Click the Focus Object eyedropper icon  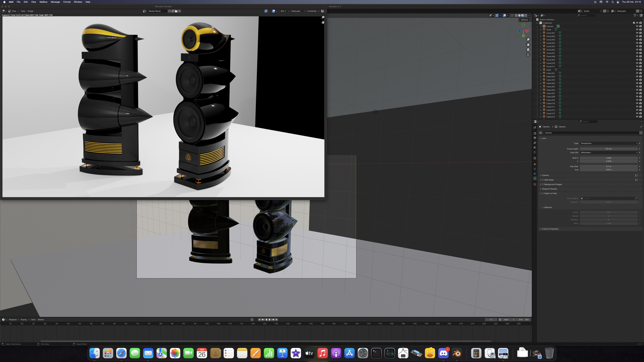tap(636, 198)
